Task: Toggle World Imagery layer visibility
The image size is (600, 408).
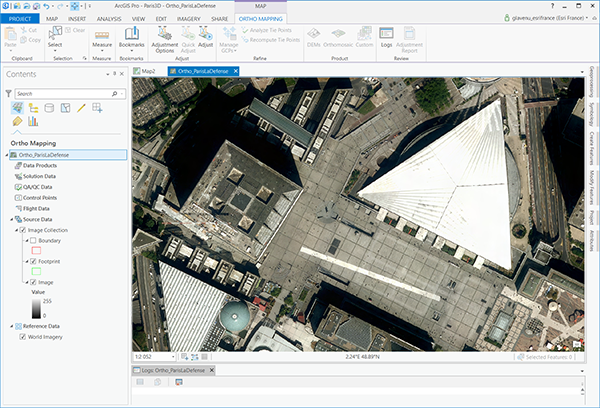Action: [23, 337]
